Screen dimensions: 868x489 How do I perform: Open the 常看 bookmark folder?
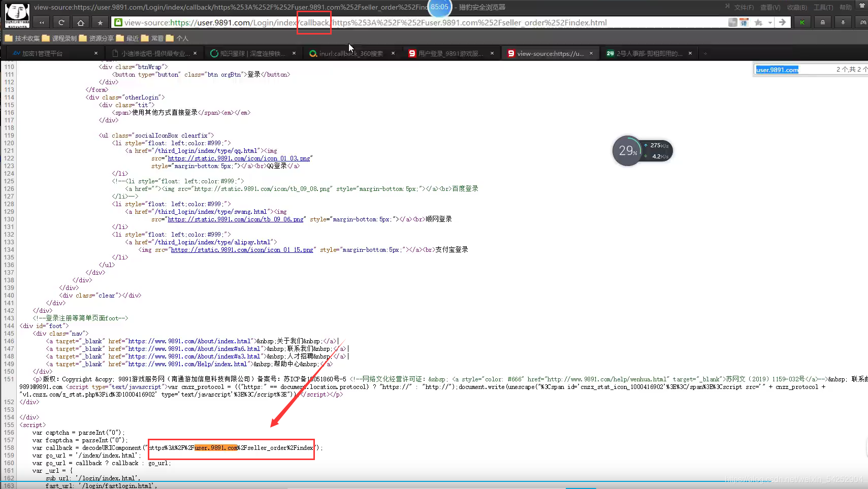click(x=152, y=38)
